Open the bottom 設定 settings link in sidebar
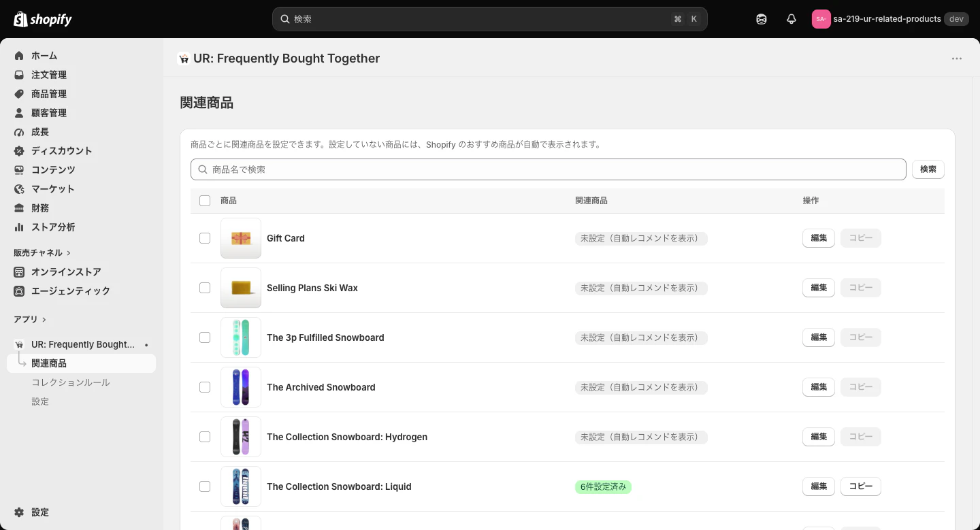Viewport: 980px width, 530px height. [40, 512]
